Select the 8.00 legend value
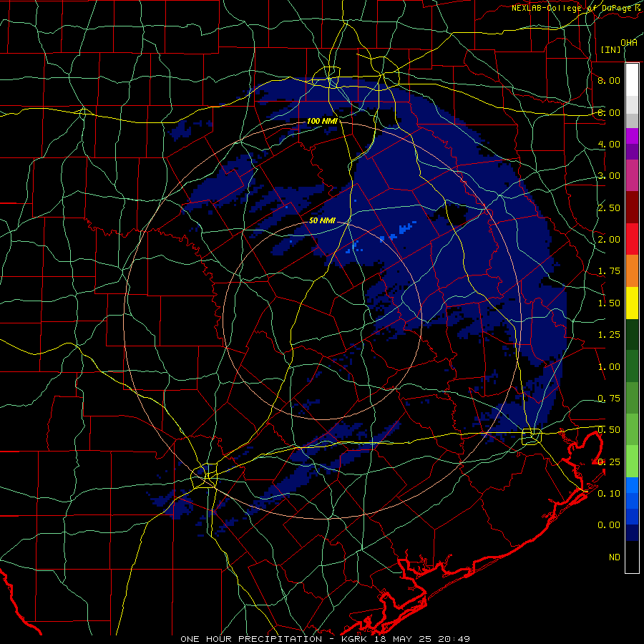The width and height of the screenshot is (644, 644). 609,80
